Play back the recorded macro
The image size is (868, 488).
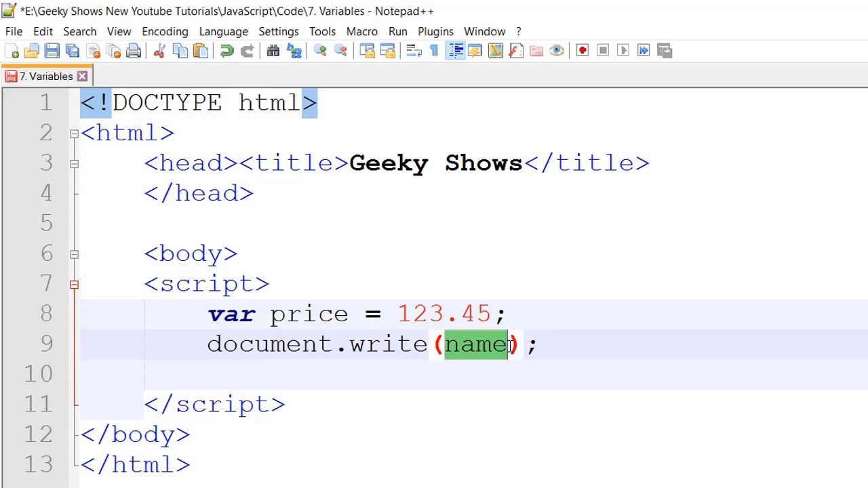[x=623, y=51]
